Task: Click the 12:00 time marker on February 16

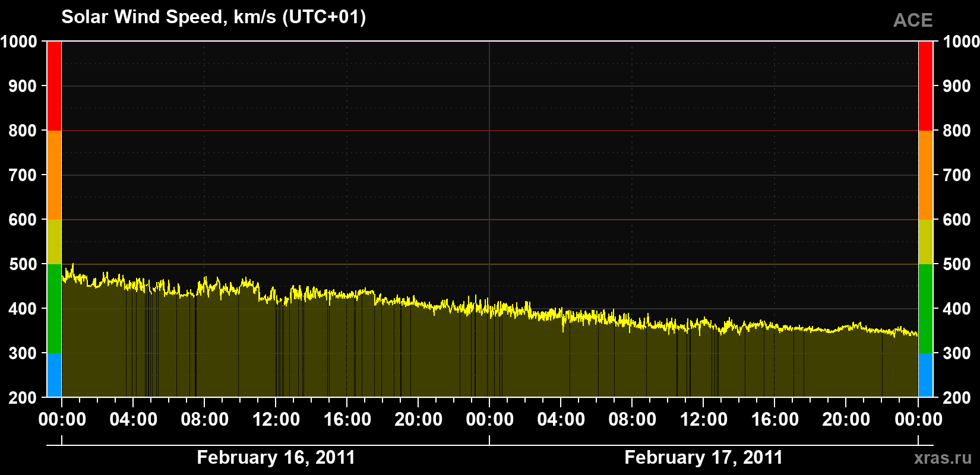Action: coord(276,419)
